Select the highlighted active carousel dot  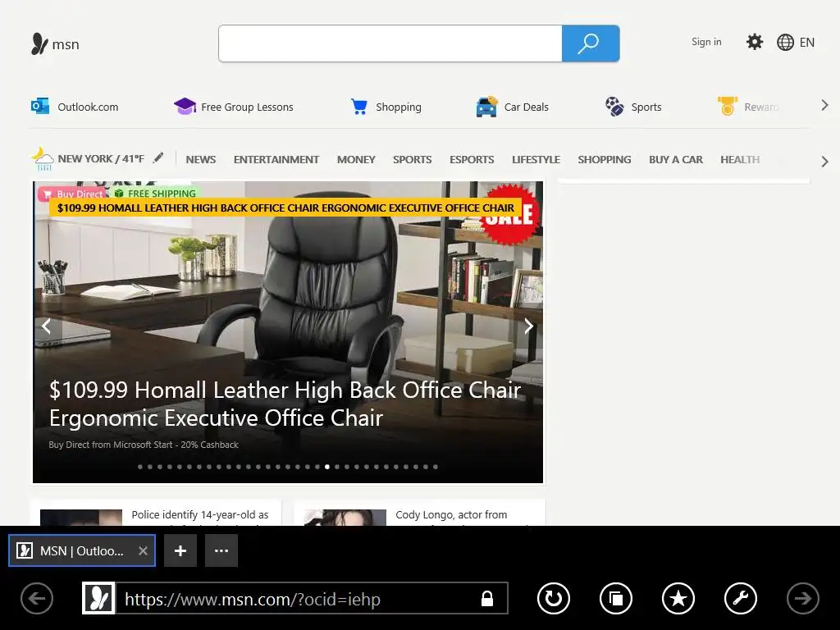(x=327, y=467)
